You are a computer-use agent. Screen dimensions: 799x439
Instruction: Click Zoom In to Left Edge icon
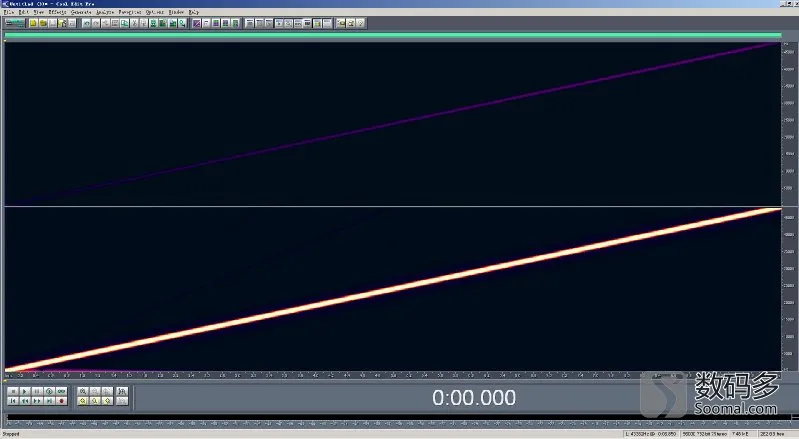point(95,401)
